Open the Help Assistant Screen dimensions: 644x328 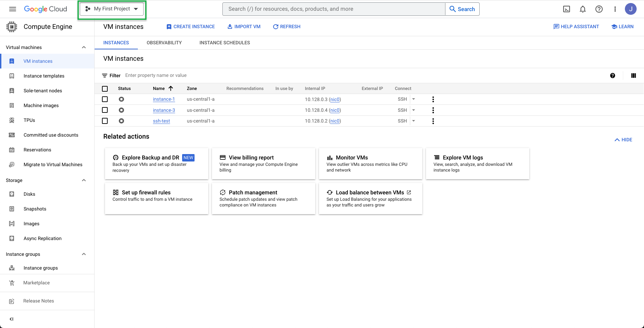pyautogui.click(x=576, y=27)
